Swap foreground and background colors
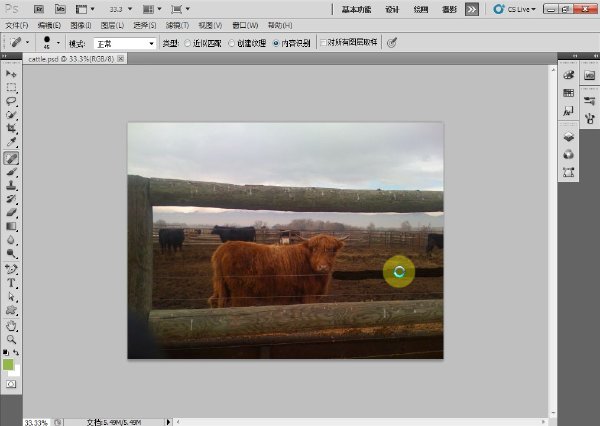The height and width of the screenshot is (426, 600). tap(16, 352)
